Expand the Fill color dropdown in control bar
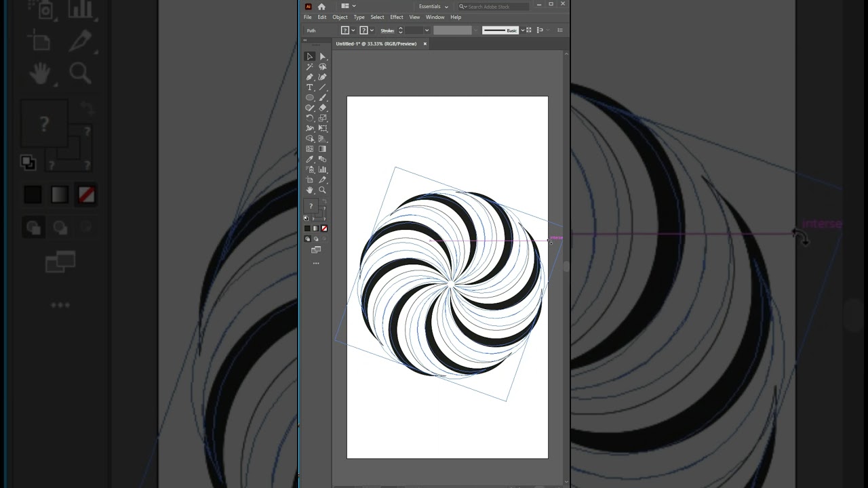This screenshot has width=868, height=488. pyautogui.click(x=353, y=30)
